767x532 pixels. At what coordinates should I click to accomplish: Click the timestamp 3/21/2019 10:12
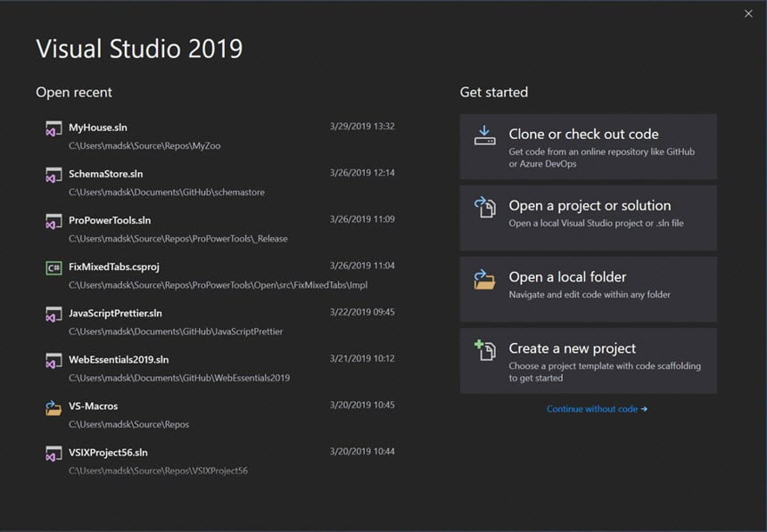click(362, 358)
